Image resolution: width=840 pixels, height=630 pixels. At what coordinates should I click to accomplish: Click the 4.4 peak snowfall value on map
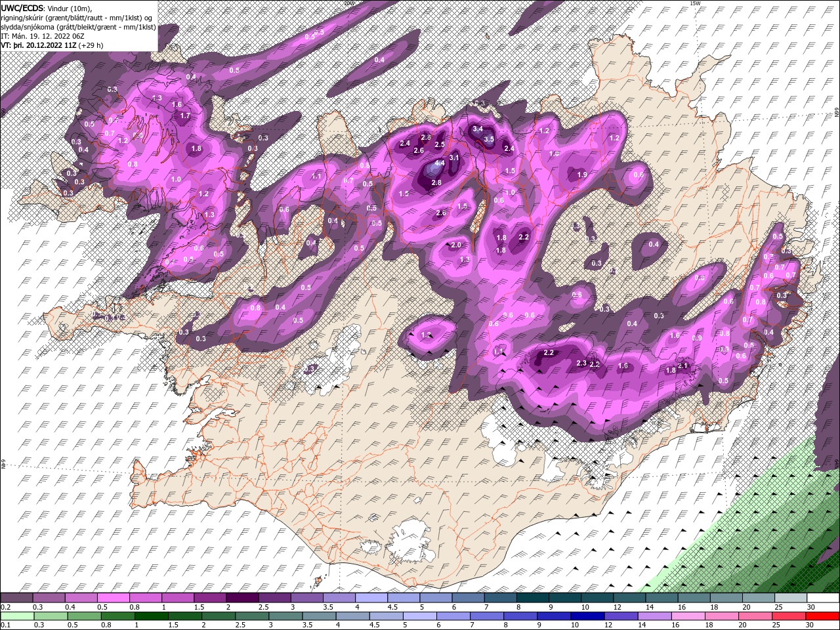click(x=439, y=163)
